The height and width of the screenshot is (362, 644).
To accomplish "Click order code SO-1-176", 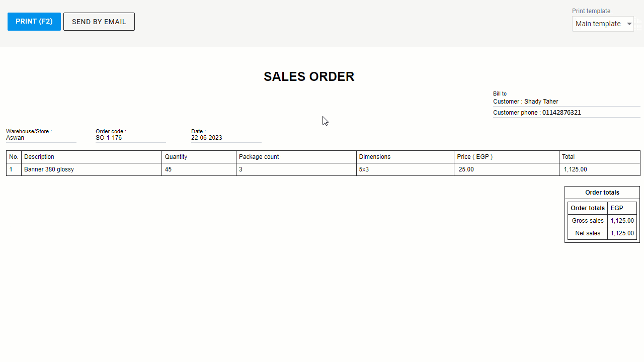I will (x=109, y=138).
